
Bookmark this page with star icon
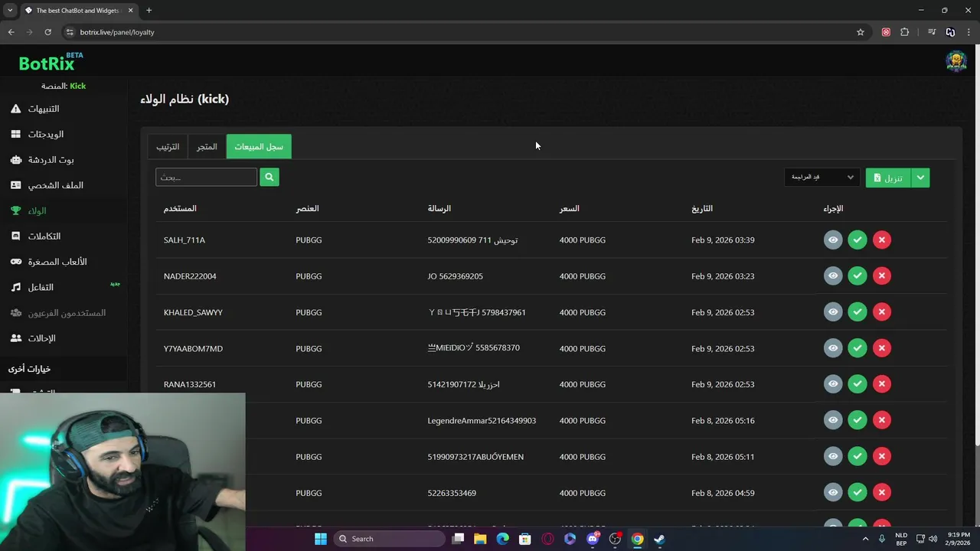(x=861, y=32)
